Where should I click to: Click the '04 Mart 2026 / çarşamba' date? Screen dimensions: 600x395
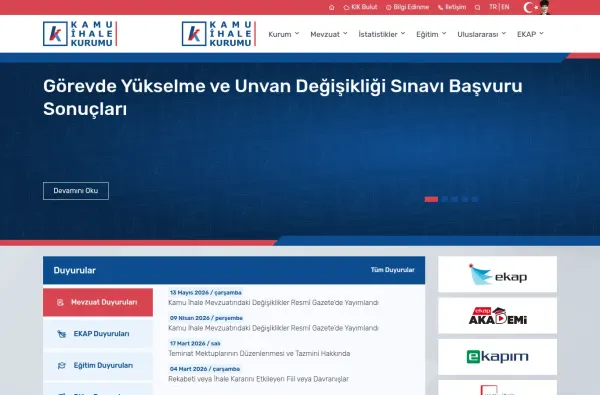[205, 369]
